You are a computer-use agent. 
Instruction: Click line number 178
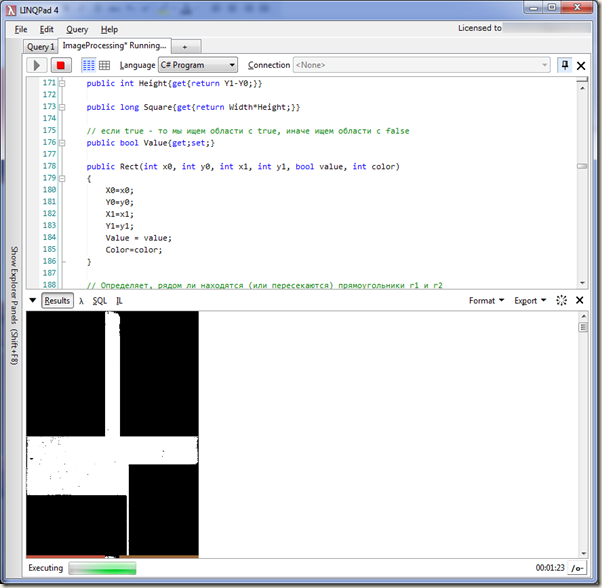point(49,166)
